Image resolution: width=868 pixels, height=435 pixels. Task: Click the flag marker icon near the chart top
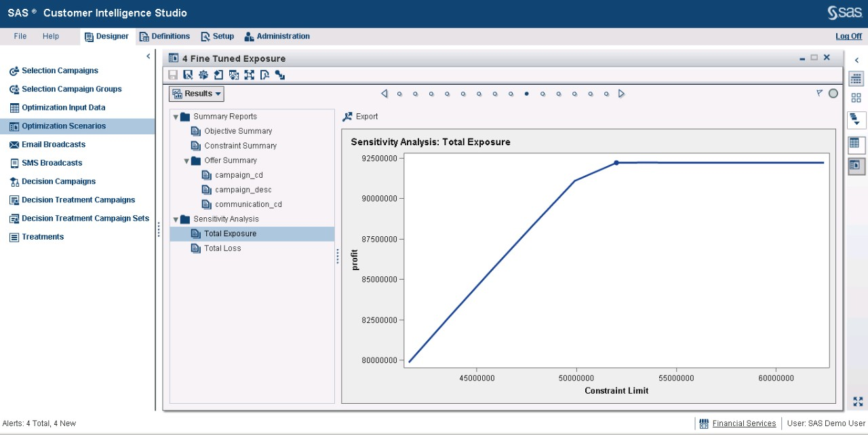[x=819, y=93]
